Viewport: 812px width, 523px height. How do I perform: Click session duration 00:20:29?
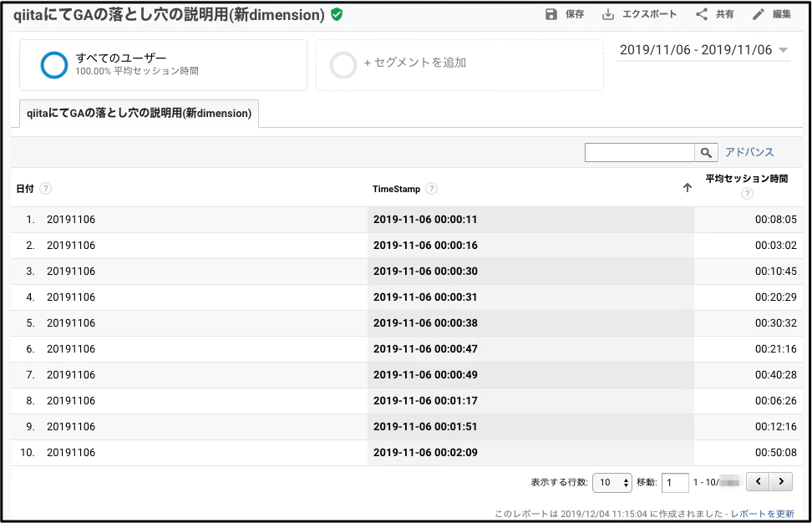tap(776, 297)
